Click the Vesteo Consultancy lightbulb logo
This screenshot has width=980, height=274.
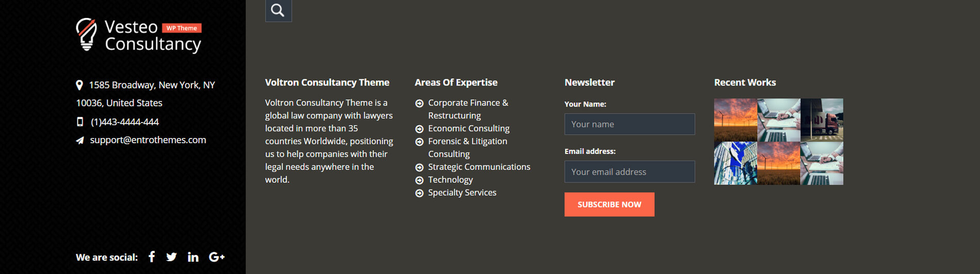click(x=86, y=35)
